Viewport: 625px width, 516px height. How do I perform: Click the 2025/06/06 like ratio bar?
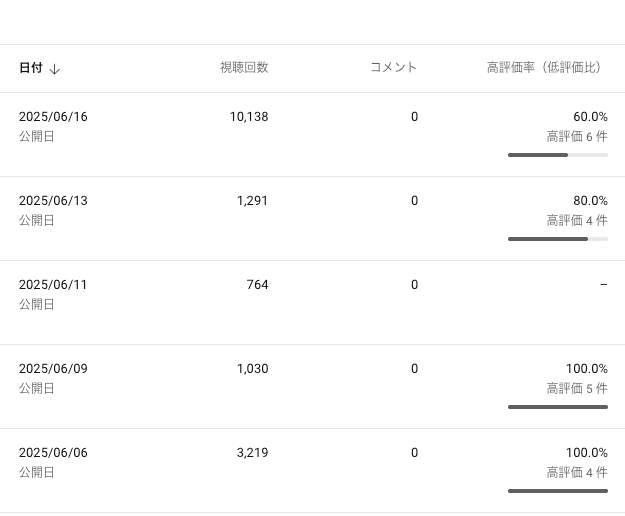557,491
